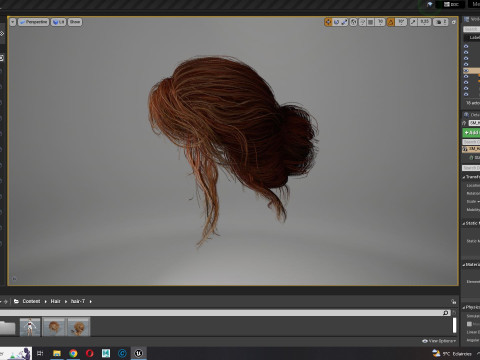The height and width of the screenshot is (360, 480).
Task: Open the weather widget in the system tray
Action: point(452,353)
